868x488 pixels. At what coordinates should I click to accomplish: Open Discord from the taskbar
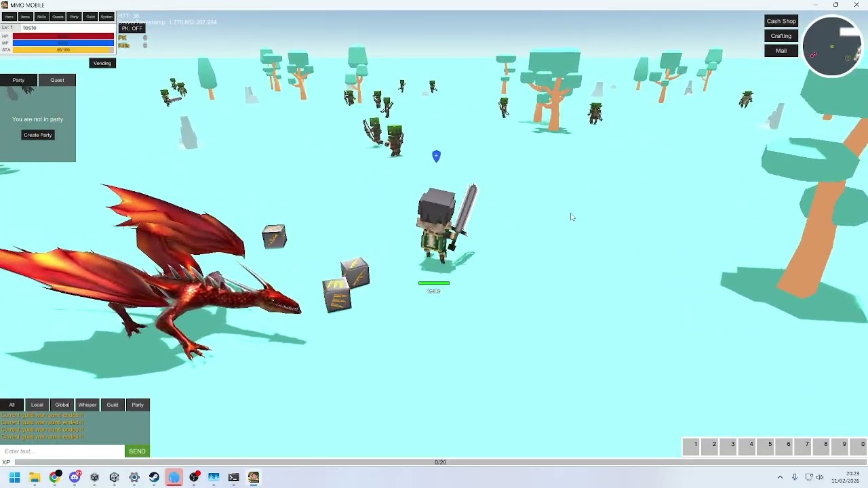[x=75, y=477]
